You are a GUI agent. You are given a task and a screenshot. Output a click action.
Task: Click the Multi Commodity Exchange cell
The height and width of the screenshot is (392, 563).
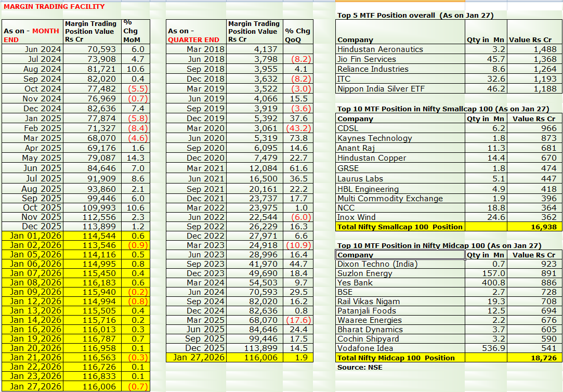(x=400, y=199)
